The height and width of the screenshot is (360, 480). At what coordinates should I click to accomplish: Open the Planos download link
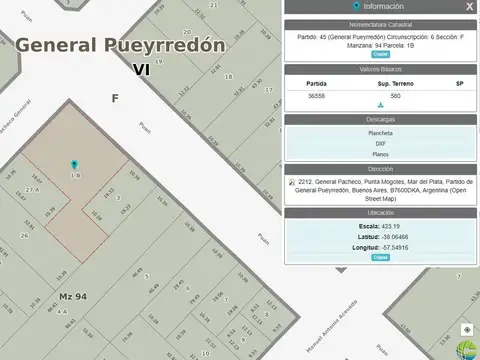point(380,154)
